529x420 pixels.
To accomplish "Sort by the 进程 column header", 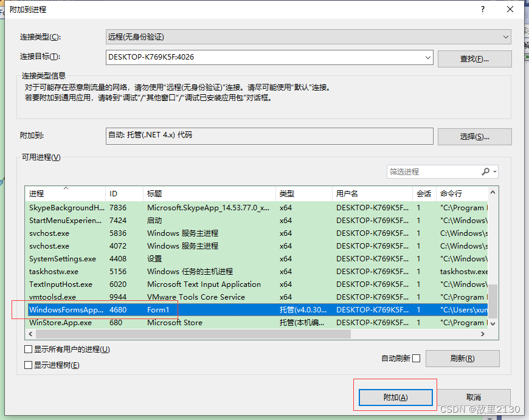I will (x=66, y=194).
